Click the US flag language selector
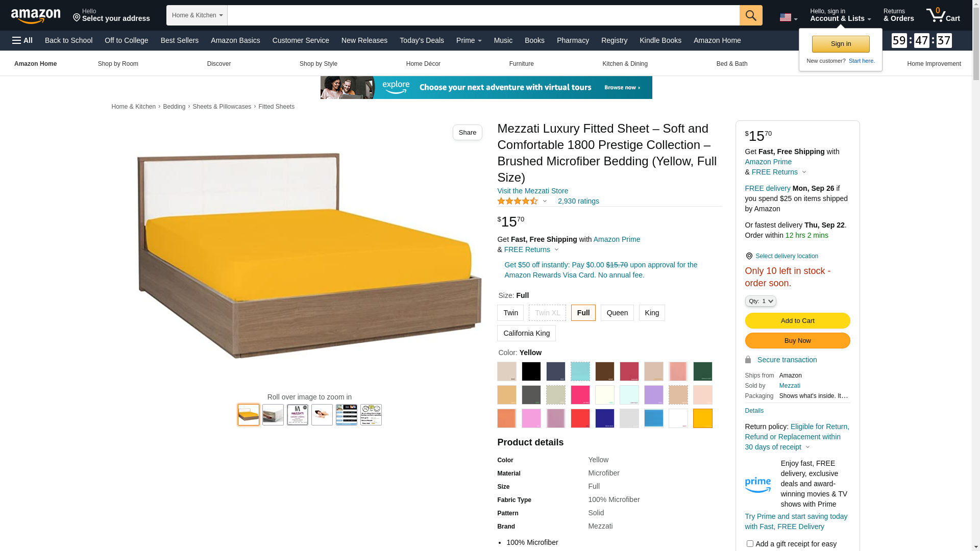The image size is (980, 551). coord(788,18)
